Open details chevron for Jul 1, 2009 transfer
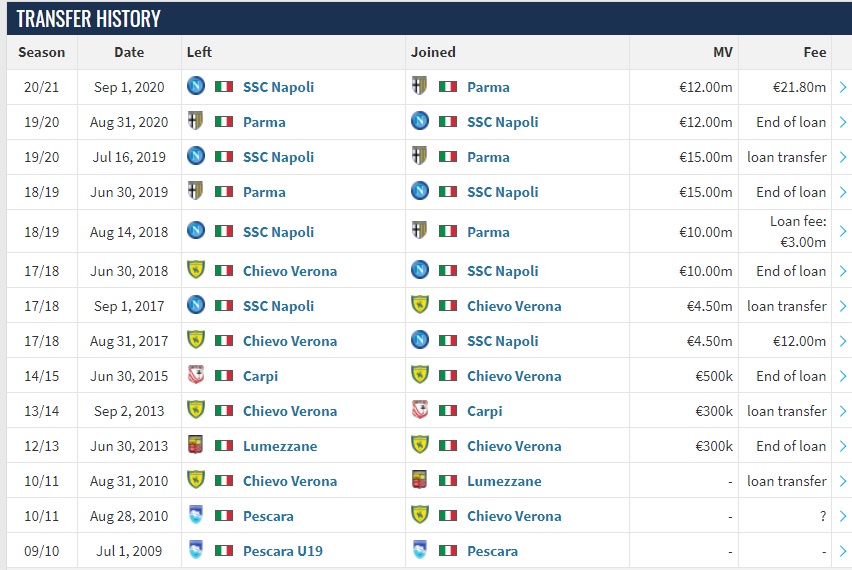The image size is (852, 570). (843, 551)
